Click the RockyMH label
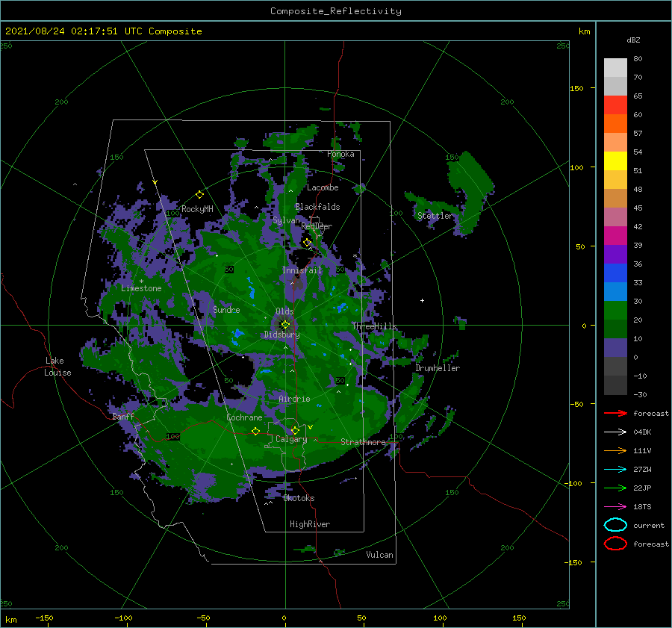This screenshot has width=672, height=628. click(x=197, y=209)
